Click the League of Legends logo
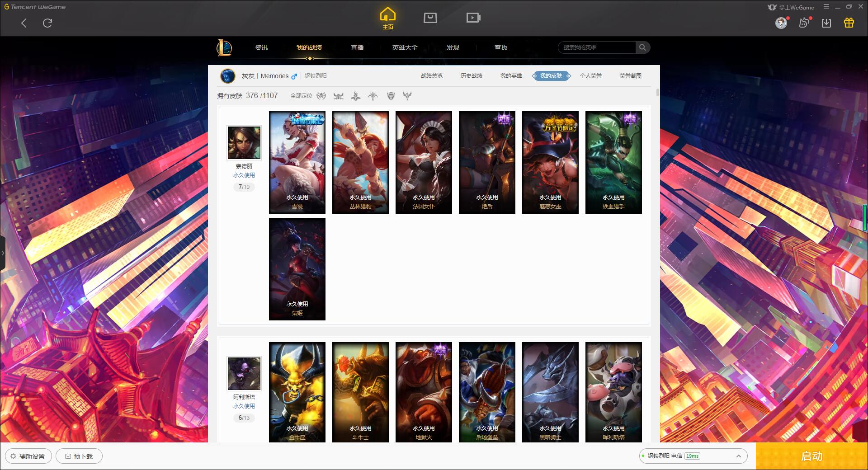 click(x=225, y=47)
